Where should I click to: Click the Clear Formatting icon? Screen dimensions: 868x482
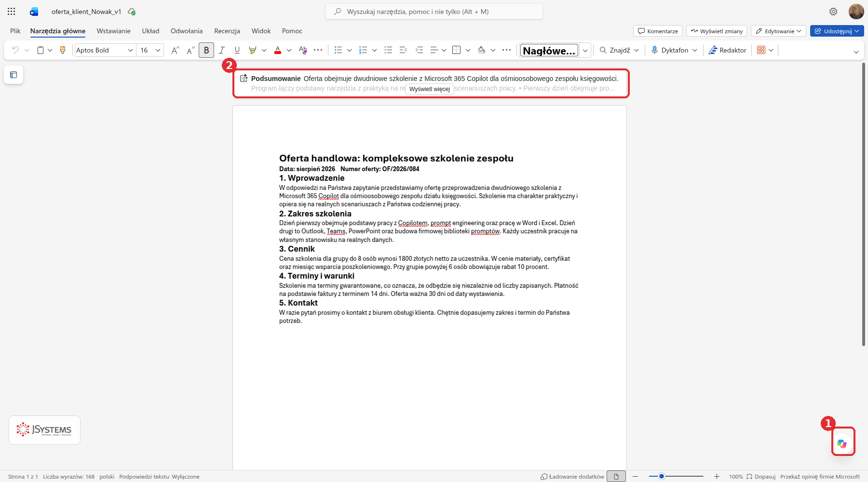(303, 50)
